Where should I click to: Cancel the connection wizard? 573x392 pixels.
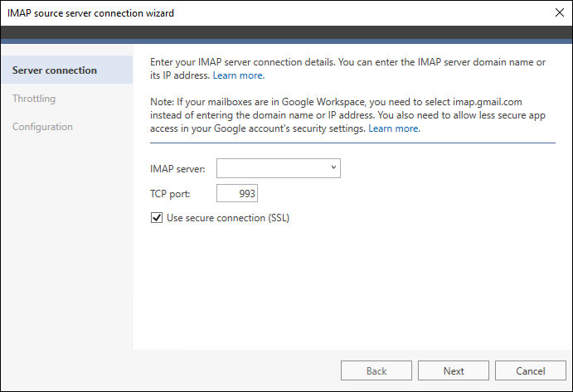click(531, 370)
